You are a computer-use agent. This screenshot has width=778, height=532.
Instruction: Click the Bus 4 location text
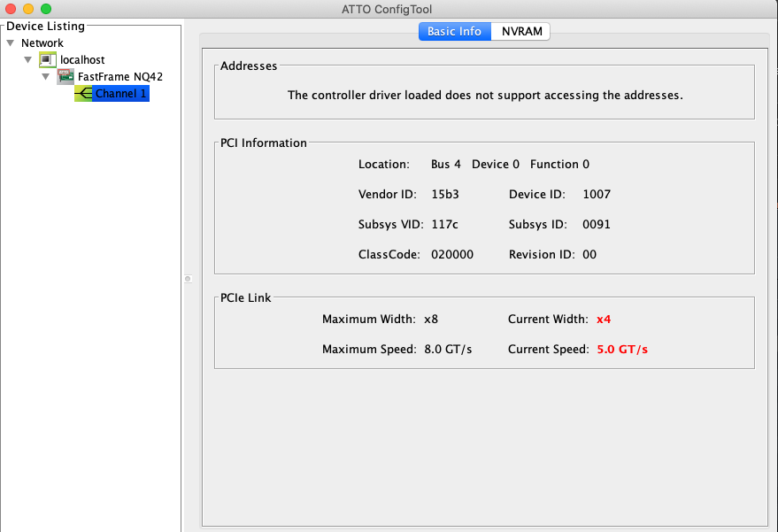coord(445,165)
